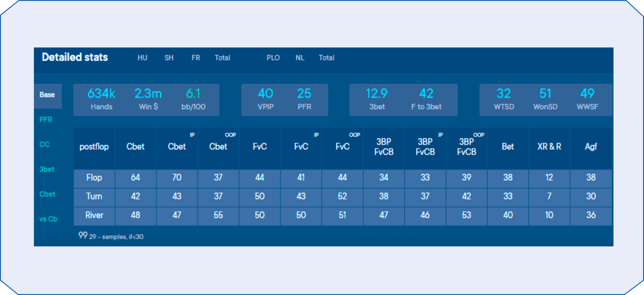The width and height of the screenshot is (644, 295).
Task: Select the River row label
Action: tap(94, 215)
